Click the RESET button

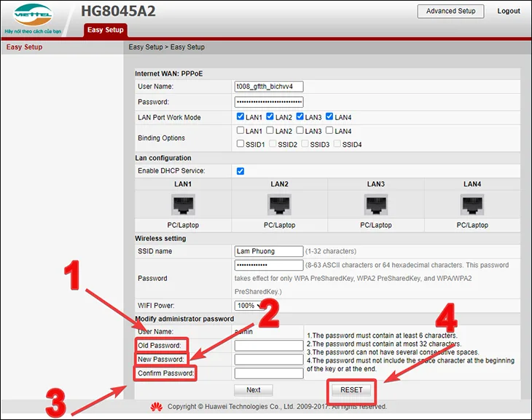point(351,390)
